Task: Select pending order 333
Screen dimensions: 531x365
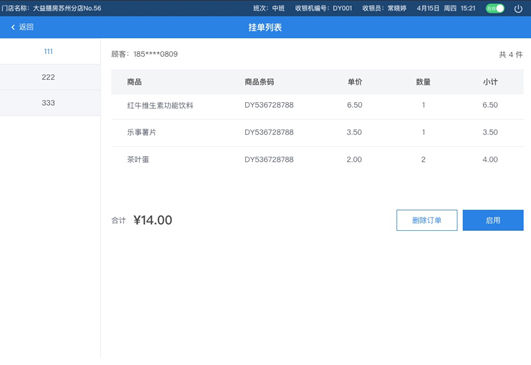Action: pyautogui.click(x=50, y=103)
